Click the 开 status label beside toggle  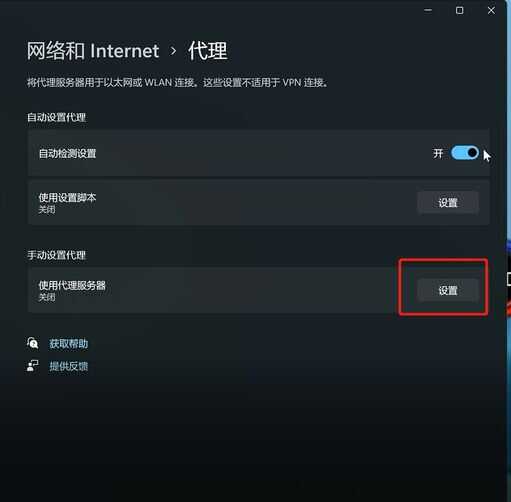click(x=438, y=153)
